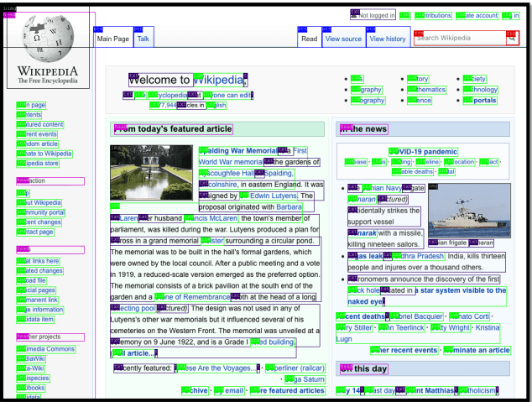
Task: Click the Timeline link under COVID-19 pandemic
Action: pos(427,162)
